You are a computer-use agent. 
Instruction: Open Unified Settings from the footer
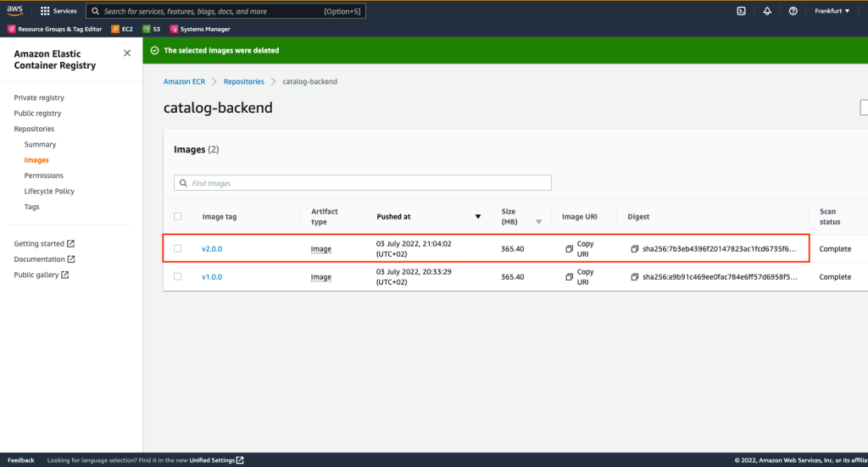216,460
